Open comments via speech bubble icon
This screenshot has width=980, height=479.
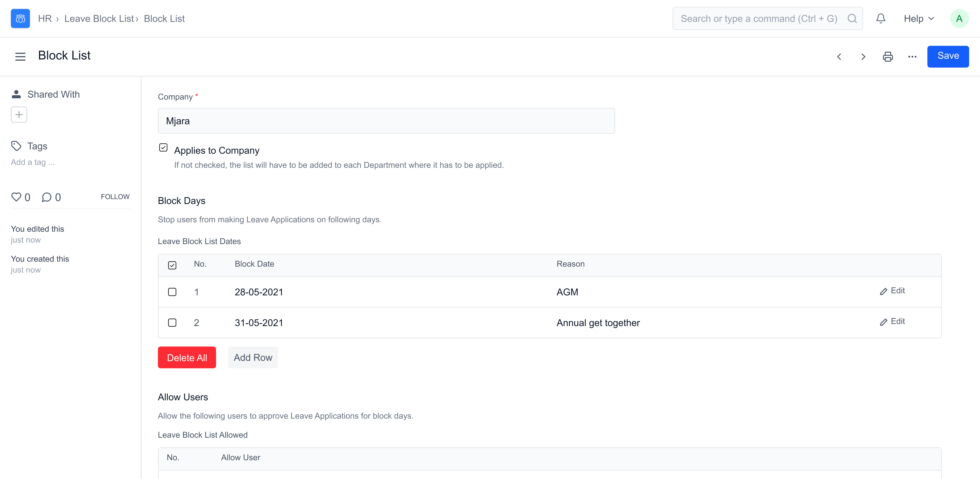[46, 197]
